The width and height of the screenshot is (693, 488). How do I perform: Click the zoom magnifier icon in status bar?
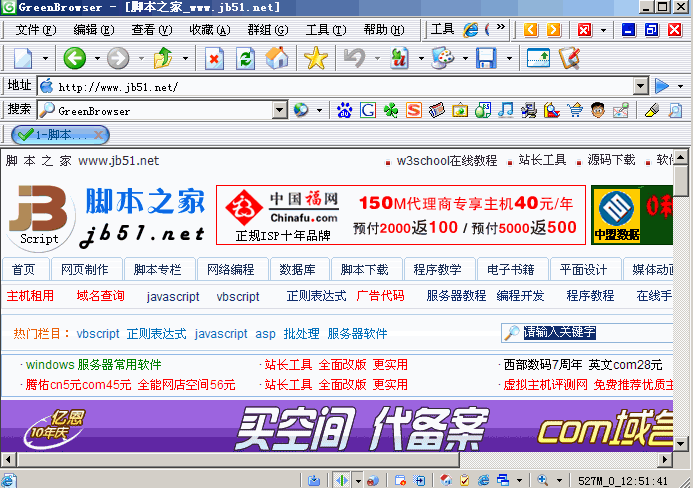pyautogui.click(x=542, y=480)
